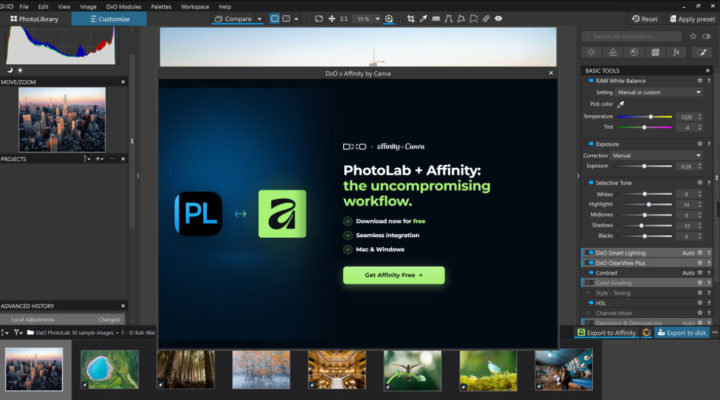Switch to Customize tab
Viewport: 720px width, 400px height.
click(x=109, y=19)
